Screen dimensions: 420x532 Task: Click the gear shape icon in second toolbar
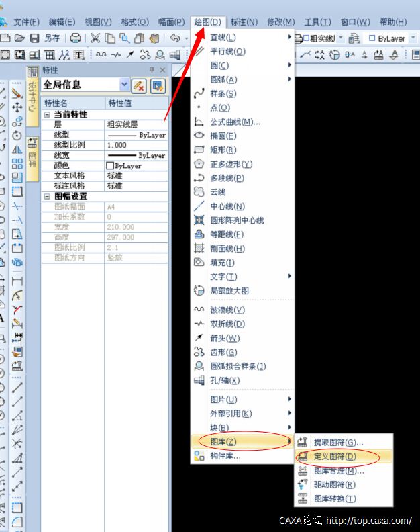(x=145, y=54)
